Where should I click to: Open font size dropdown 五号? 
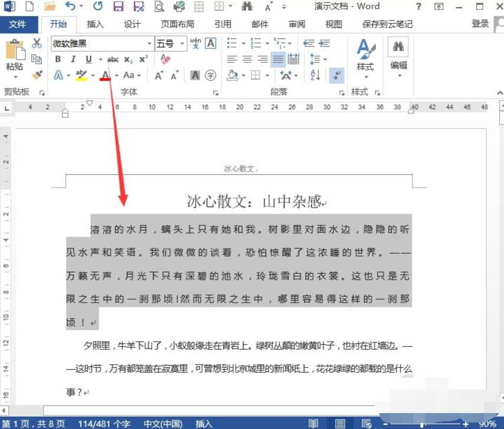pyautogui.click(x=182, y=44)
